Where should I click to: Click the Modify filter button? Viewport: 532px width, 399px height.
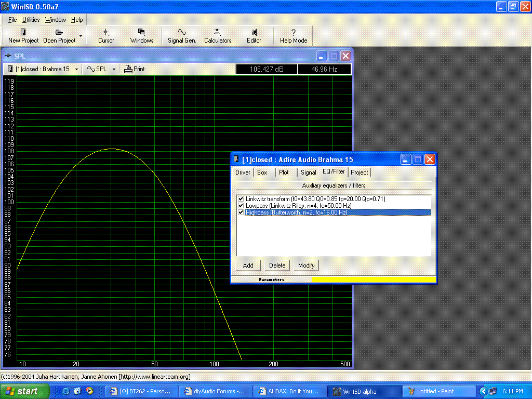(x=307, y=265)
